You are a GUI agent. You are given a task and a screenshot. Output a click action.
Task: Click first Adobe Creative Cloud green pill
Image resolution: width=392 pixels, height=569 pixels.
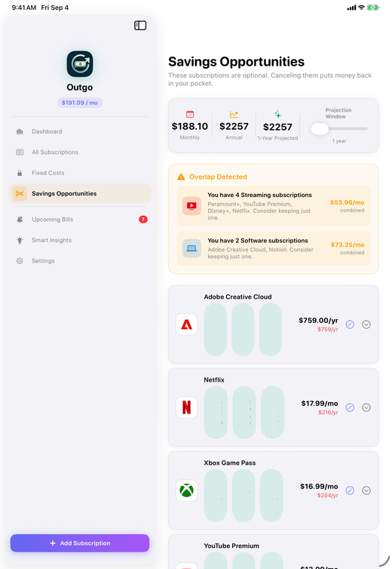coord(216,330)
